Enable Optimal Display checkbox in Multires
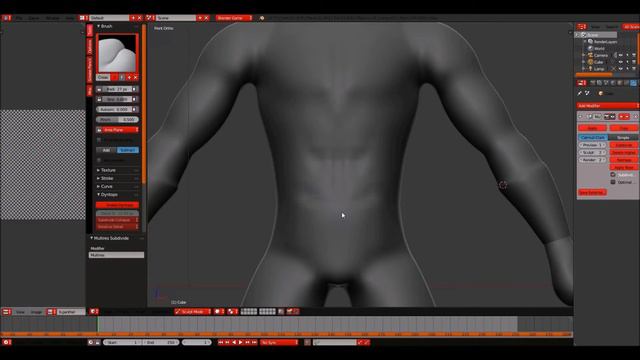The image size is (640, 360). click(613, 182)
